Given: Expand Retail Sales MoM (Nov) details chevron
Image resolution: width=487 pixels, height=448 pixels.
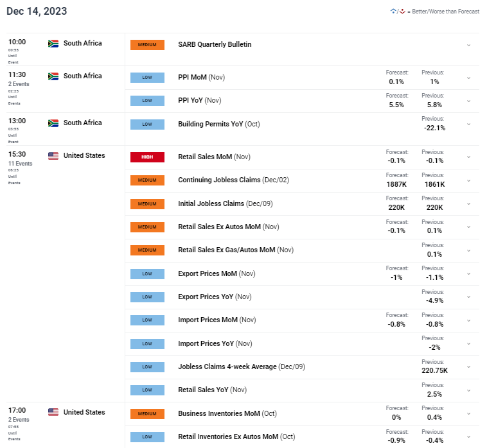Looking at the screenshot, I should [x=468, y=157].
